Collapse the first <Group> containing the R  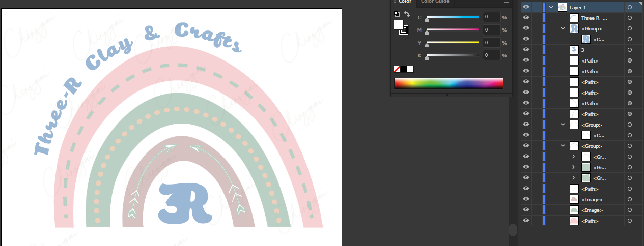563,28
